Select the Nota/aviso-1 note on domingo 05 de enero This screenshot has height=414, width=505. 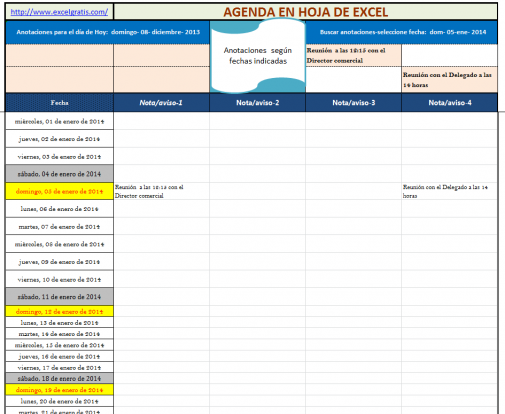click(x=161, y=191)
